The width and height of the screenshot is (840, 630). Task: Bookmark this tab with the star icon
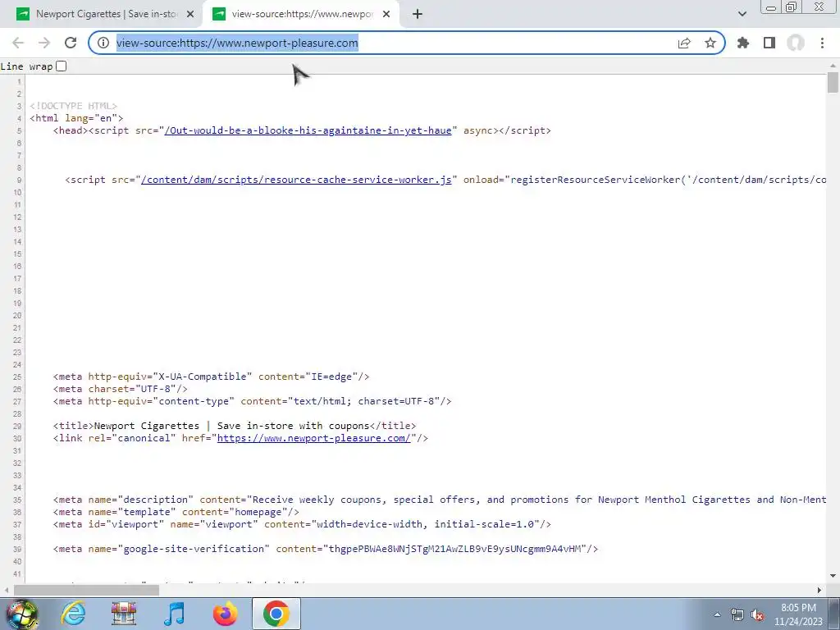tap(710, 43)
